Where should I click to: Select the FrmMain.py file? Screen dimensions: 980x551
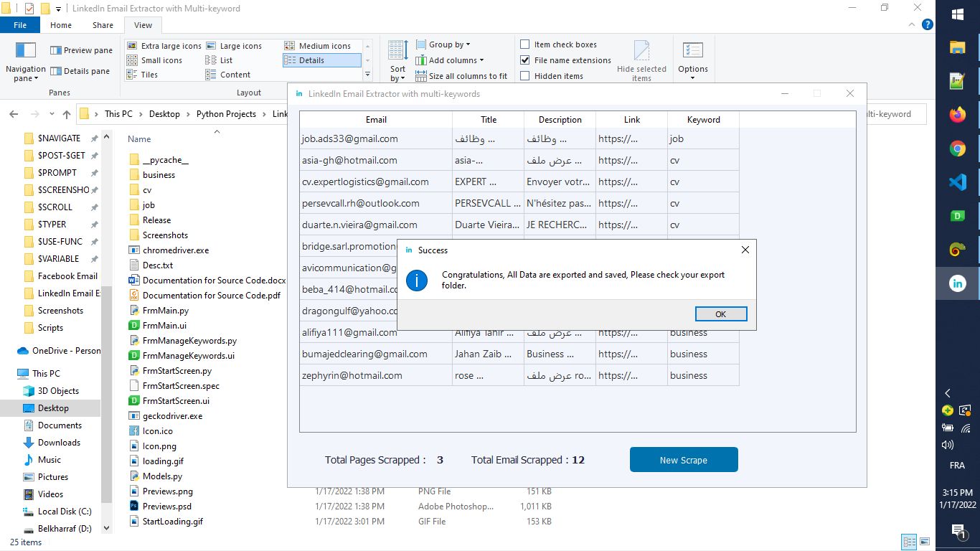click(x=159, y=311)
